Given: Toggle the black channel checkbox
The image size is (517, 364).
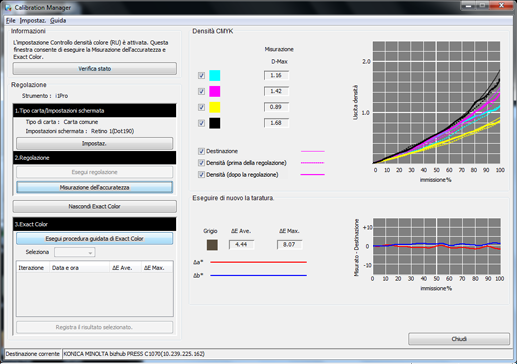Looking at the screenshot, I should click(x=201, y=123).
